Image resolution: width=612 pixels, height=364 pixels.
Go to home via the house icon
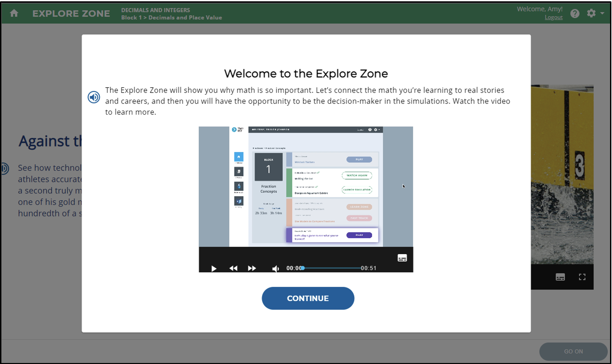(x=14, y=13)
